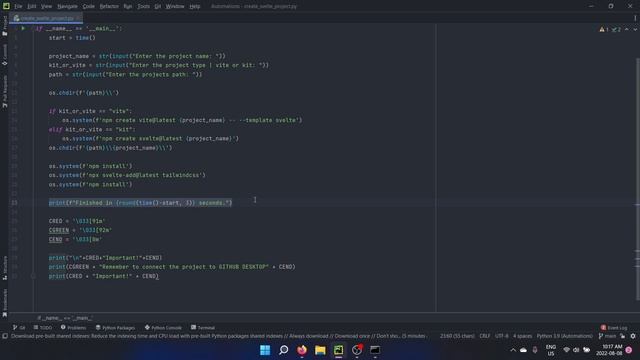Click the shared indexes download notification text
Screen dimensions: 640x360
click(x=218, y=336)
